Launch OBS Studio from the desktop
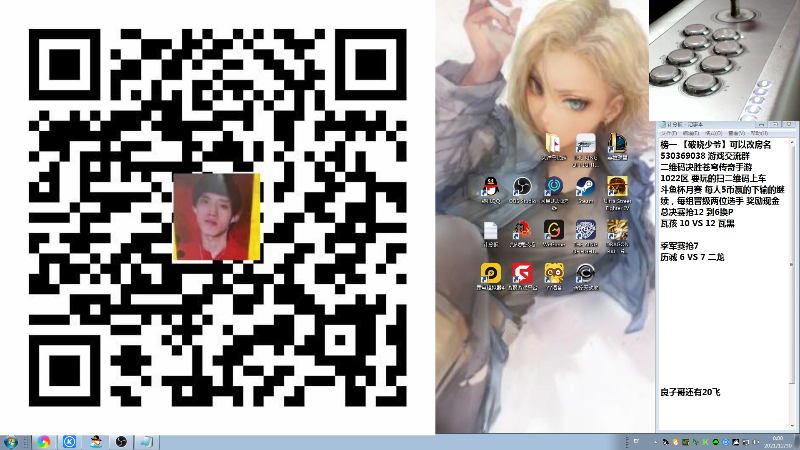 [522, 190]
